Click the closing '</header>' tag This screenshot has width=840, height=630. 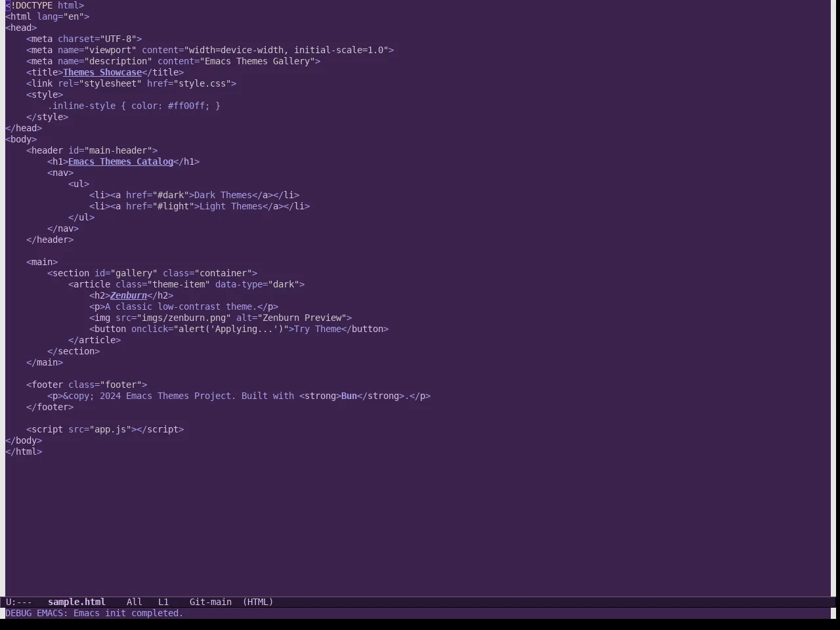pyautogui.click(x=50, y=240)
